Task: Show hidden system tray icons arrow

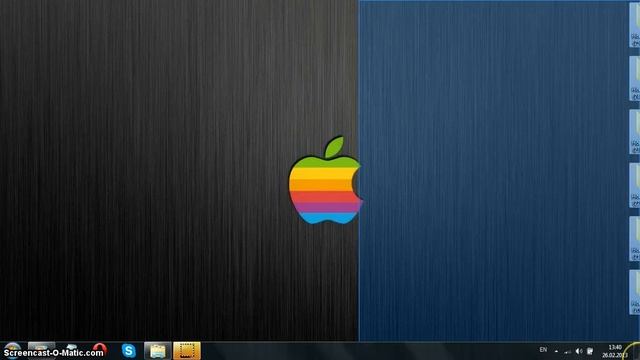Action: pyautogui.click(x=556, y=351)
